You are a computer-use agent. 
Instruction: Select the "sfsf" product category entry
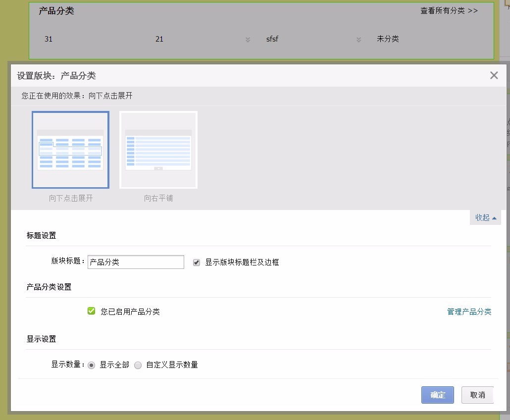[x=273, y=39]
